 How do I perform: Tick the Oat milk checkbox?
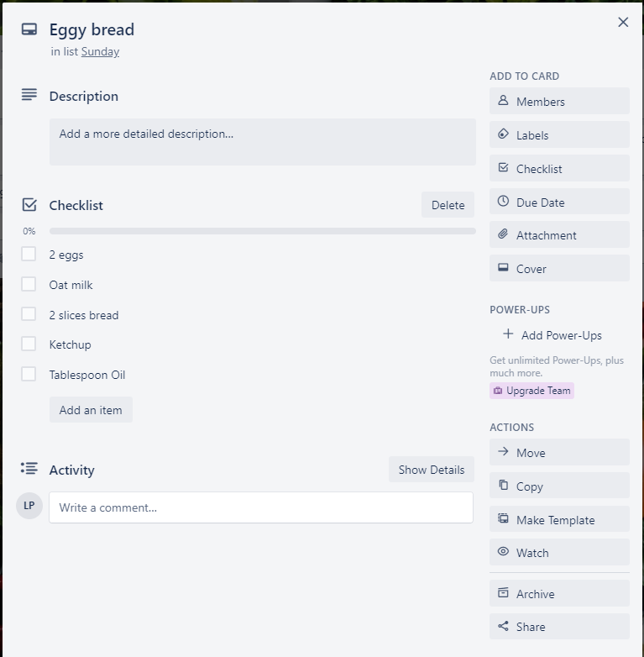29,284
